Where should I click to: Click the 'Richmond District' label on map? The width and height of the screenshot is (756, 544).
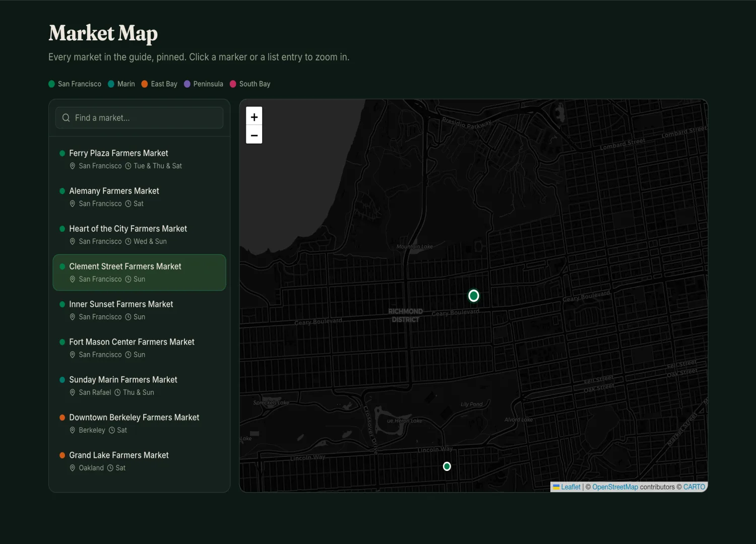click(x=406, y=315)
